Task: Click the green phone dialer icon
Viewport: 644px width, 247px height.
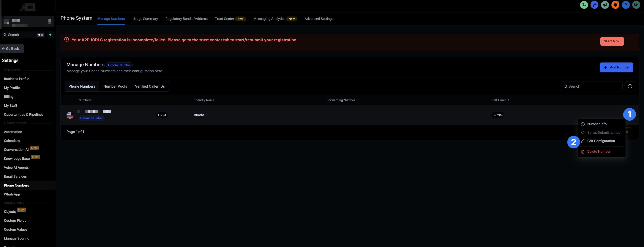Action: pos(584,5)
